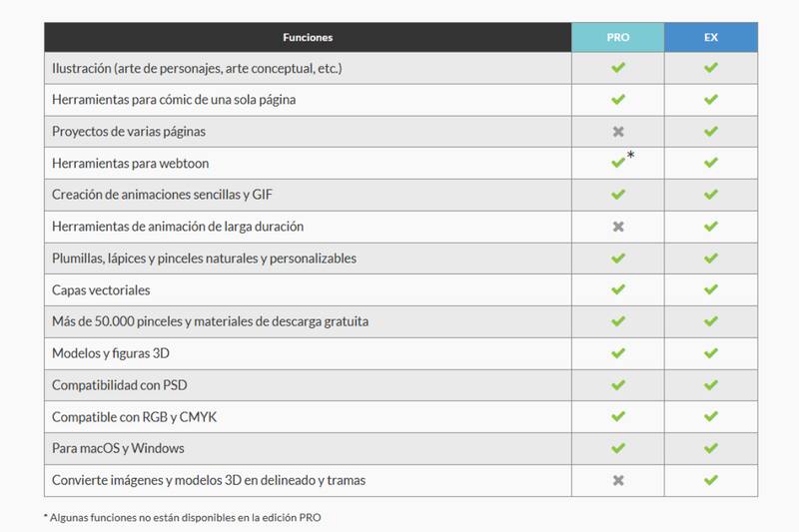
Task: Click the PRO cross for Proyectos de varias páginas
Action: pyautogui.click(x=618, y=132)
